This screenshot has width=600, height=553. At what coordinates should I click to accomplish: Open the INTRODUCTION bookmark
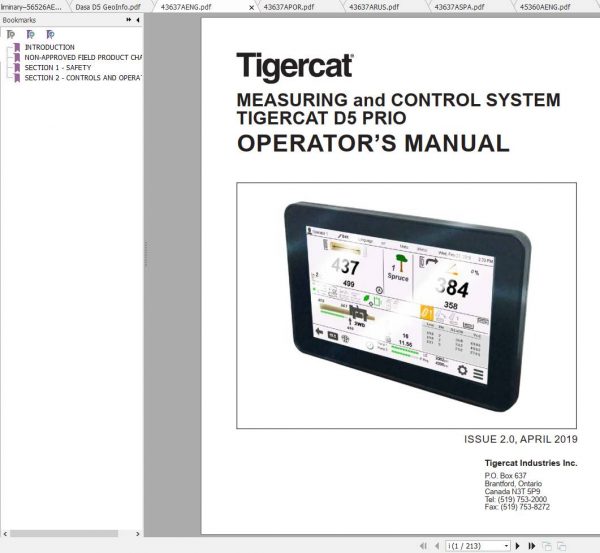49,47
